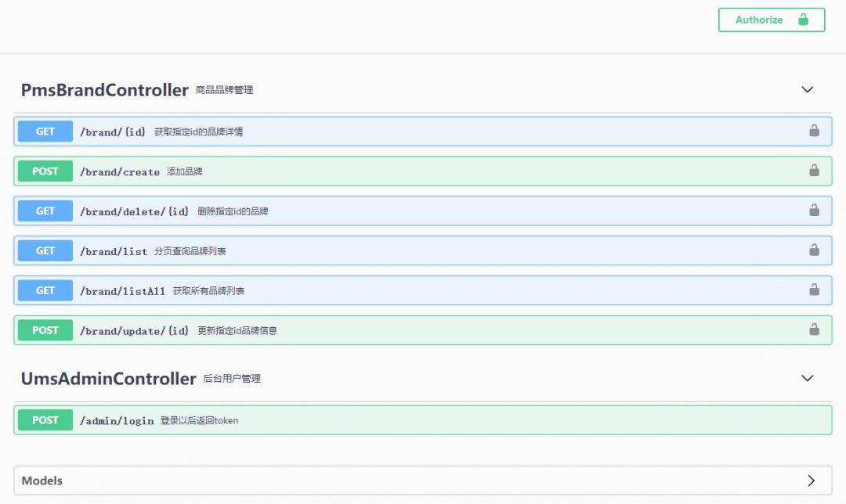This screenshot has height=504, width=846.
Task: Click the UmsAdminController heading
Action: tap(108, 379)
